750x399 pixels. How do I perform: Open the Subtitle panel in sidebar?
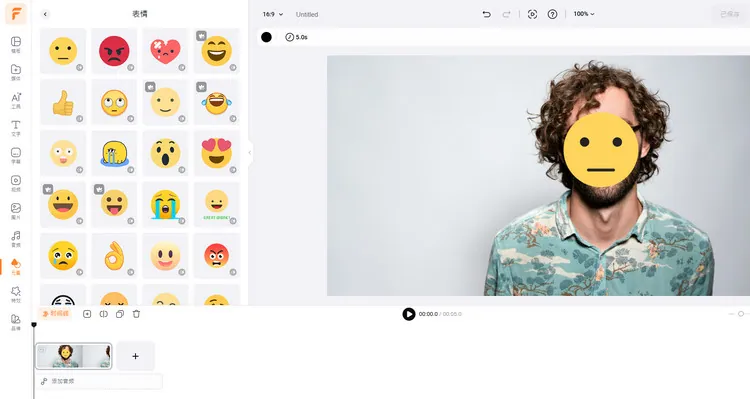(16, 155)
